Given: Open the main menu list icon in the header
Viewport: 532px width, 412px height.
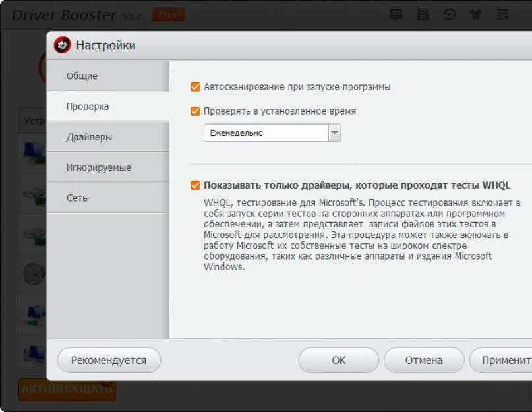Looking at the screenshot, I should [503, 15].
